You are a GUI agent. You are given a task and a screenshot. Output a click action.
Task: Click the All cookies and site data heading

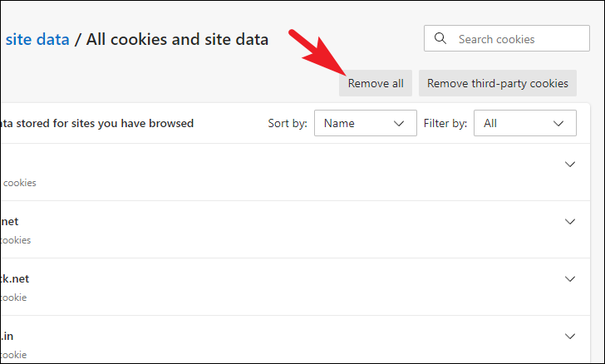point(177,39)
